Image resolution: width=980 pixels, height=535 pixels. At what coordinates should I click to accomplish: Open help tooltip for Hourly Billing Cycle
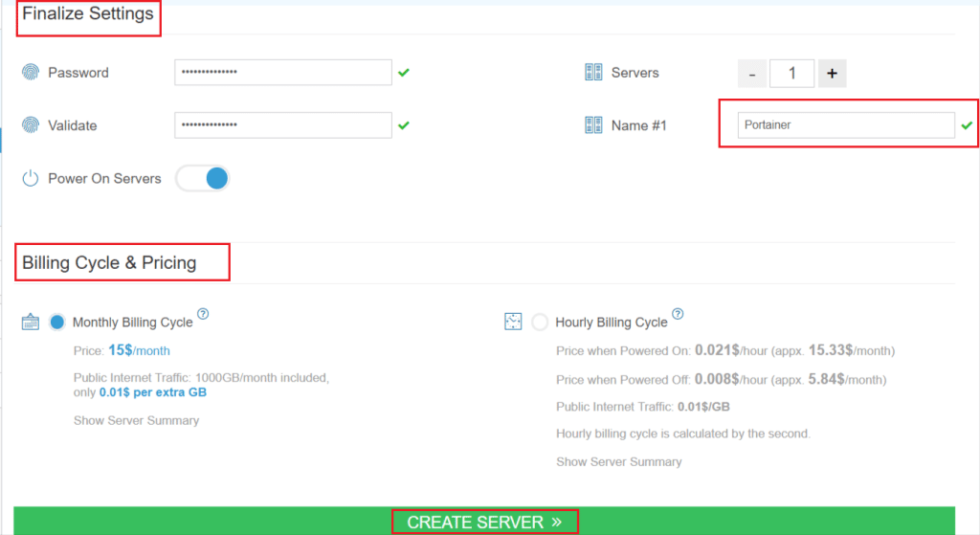click(678, 314)
